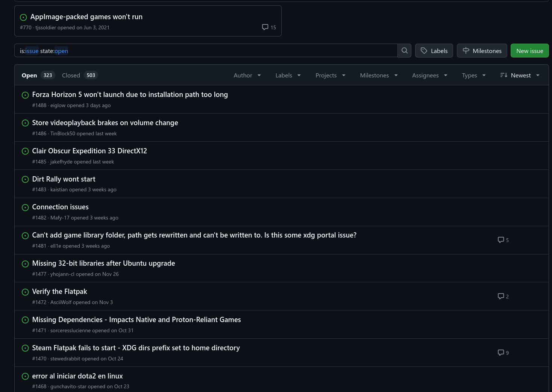Screen dimensions: 552x392
Task: Switch to the Closed issues tab
Action: [80, 75]
